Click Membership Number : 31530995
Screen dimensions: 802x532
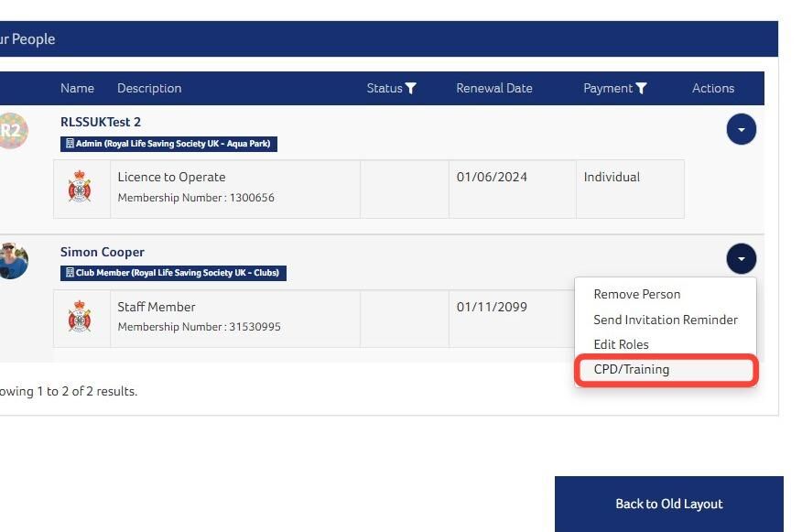coord(199,327)
